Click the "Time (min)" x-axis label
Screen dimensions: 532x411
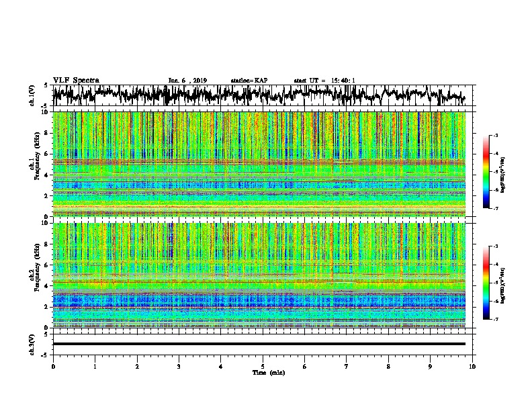tap(269, 373)
